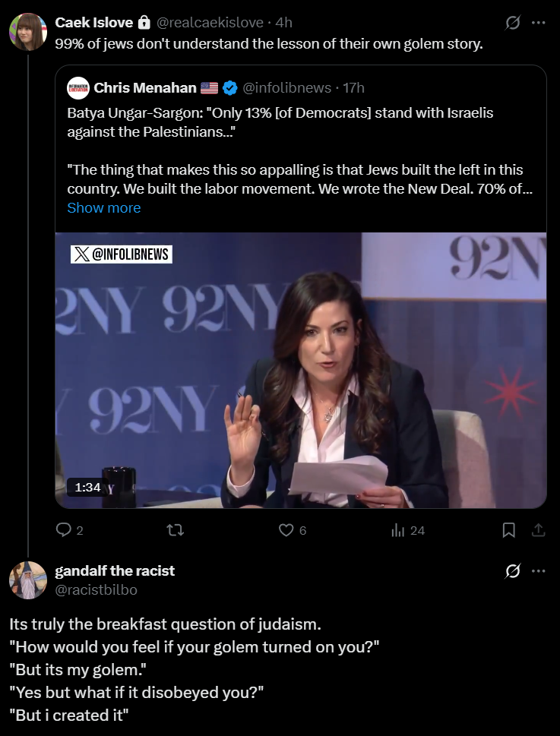Image resolution: width=560 pixels, height=736 pixels.
Task: Play the 92NY video in quoted post
Action: pos(301,370)
